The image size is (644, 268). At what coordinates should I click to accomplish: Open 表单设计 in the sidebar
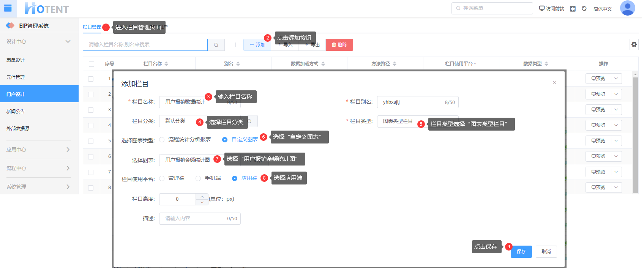(16, 60)
